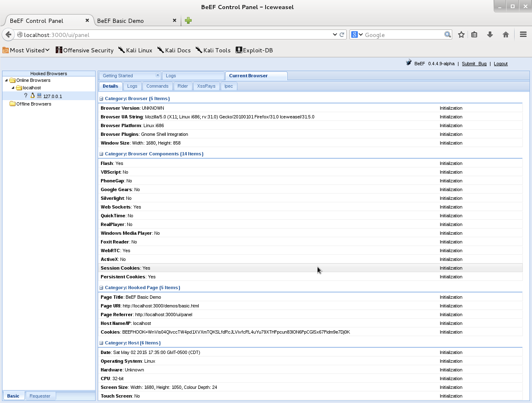Go to the home page icon
Image resolution: width=532 pixels, height=403 pixels.
[x=506, y=34]
